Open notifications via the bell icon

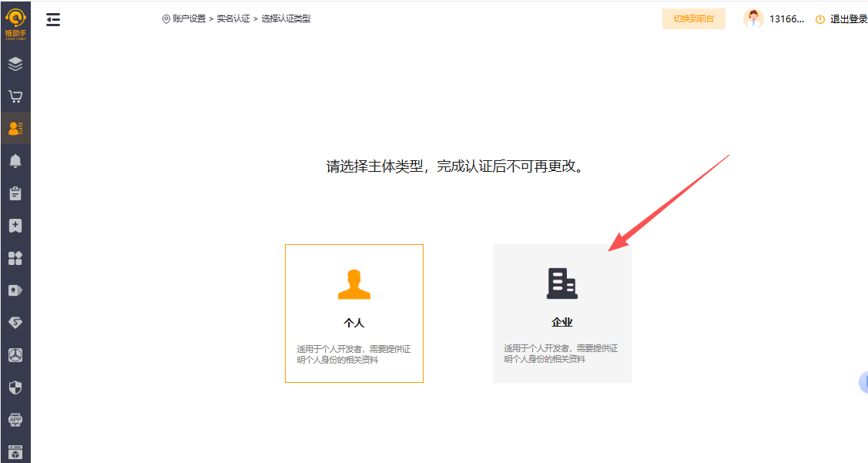tap(15, 161)
